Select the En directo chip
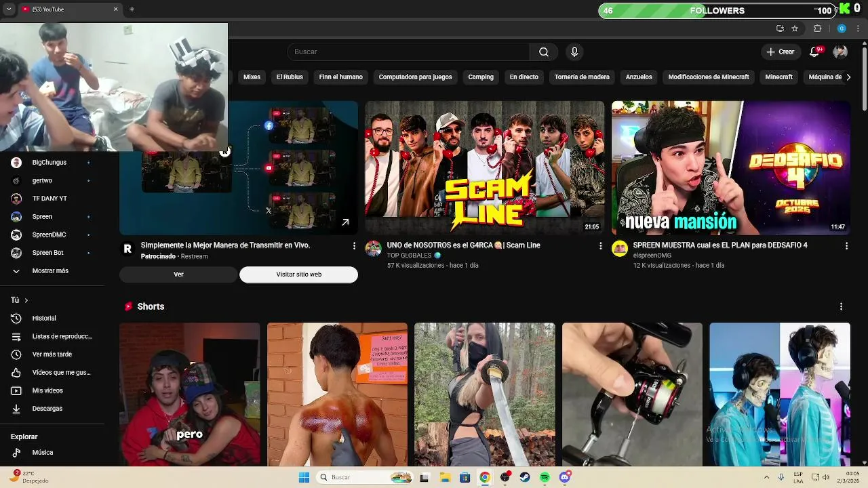The height and width of the screenshot is (488, 868). tap(524, 77)
